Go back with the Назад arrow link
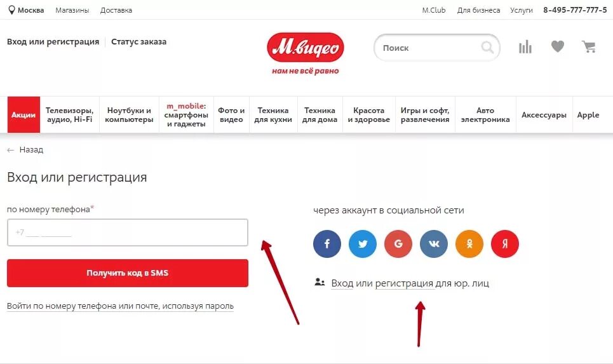 click(25, 150)
